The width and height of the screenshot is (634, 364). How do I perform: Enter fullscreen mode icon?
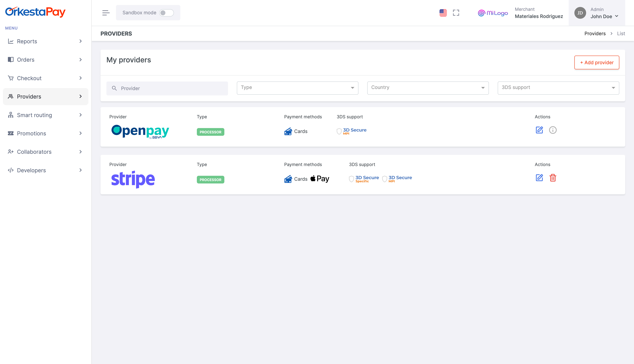point(456,13)
